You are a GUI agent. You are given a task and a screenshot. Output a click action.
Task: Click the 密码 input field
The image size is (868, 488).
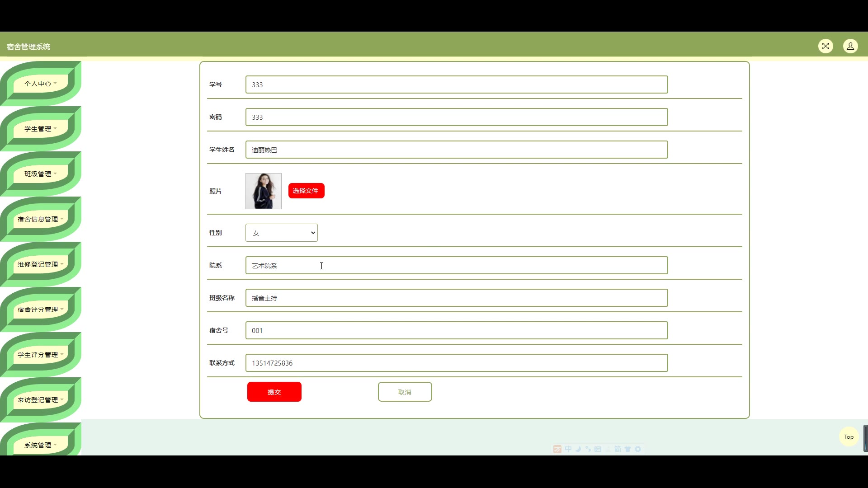coord(457,117)
